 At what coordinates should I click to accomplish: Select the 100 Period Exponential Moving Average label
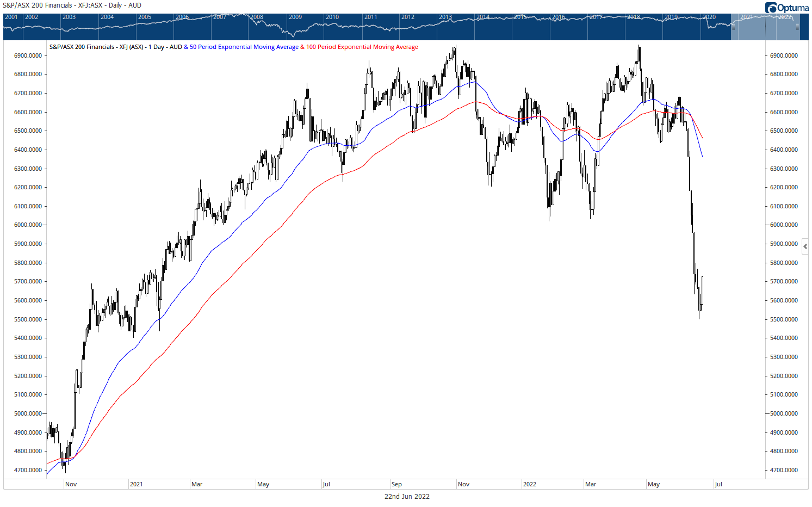tap(362, 47)
